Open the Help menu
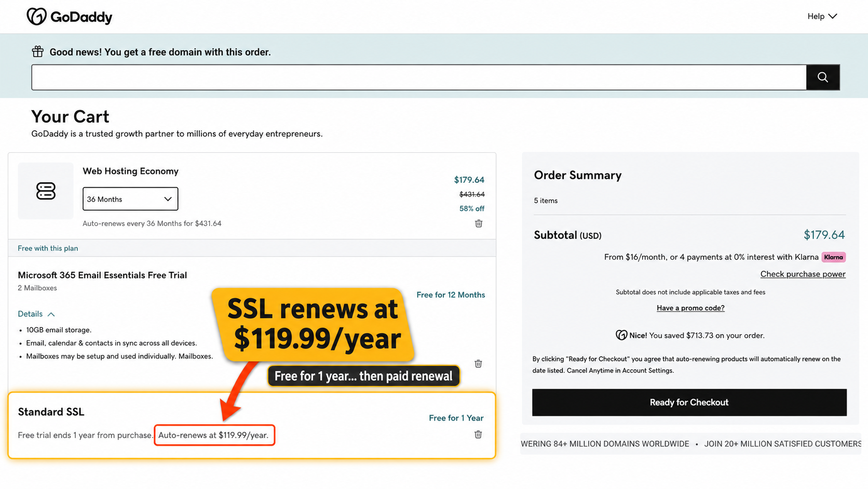The image size is (868, 489). tap(822, 17)
